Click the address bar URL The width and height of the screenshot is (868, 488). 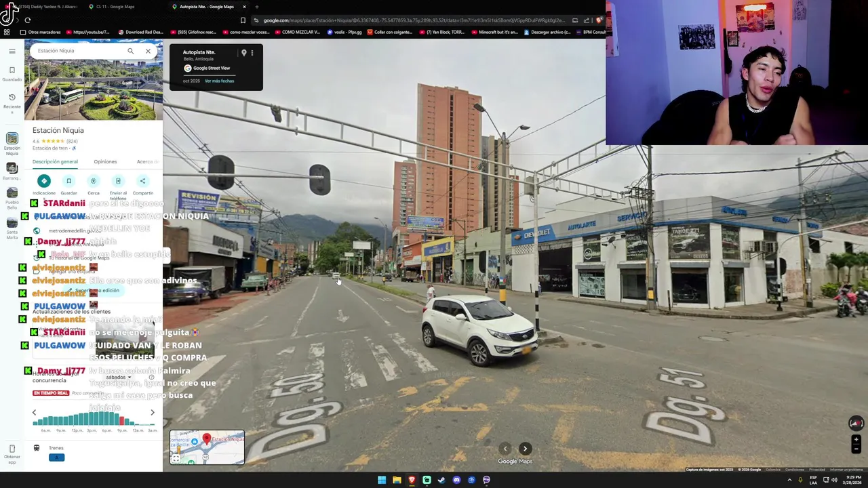click(414, 20)
